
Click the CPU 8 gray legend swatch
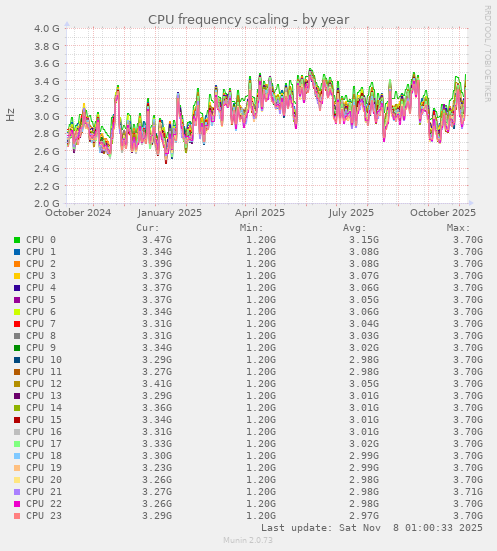click(x=17, y=336)
